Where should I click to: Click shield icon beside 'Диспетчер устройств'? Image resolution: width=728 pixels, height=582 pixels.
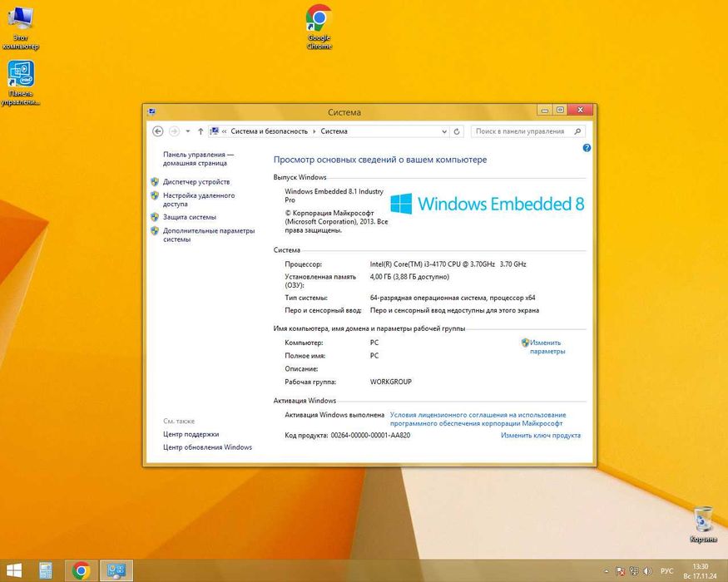155,181
